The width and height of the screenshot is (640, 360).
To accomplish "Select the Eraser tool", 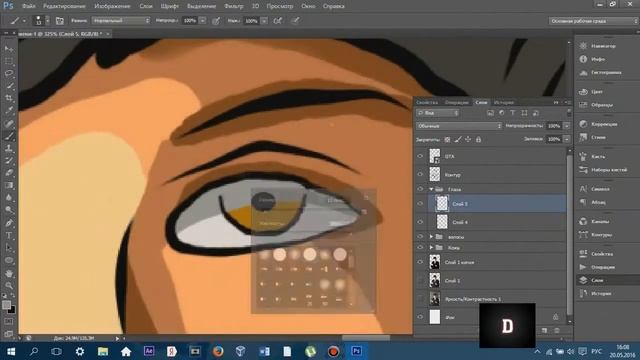I will pos(9,173).
